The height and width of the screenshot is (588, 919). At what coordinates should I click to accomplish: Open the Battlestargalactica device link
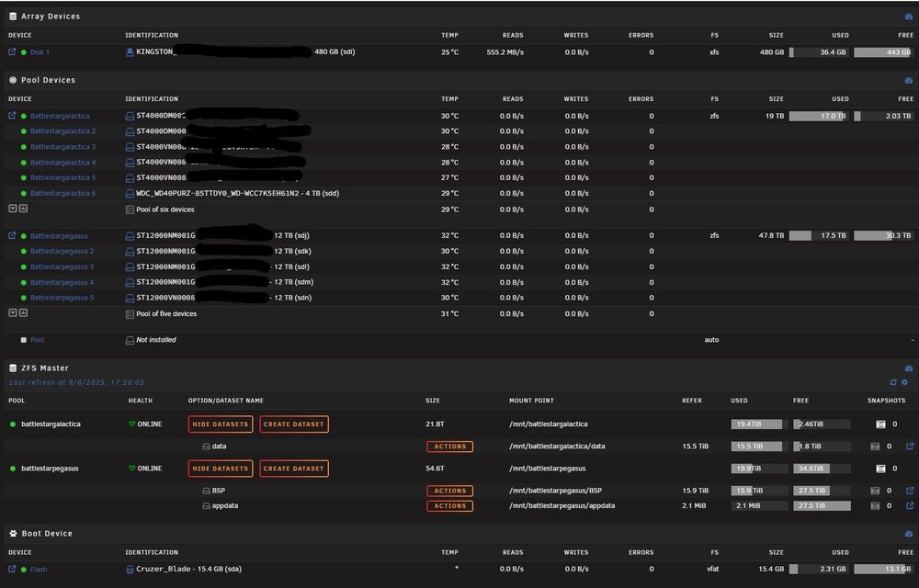(60, 116)
